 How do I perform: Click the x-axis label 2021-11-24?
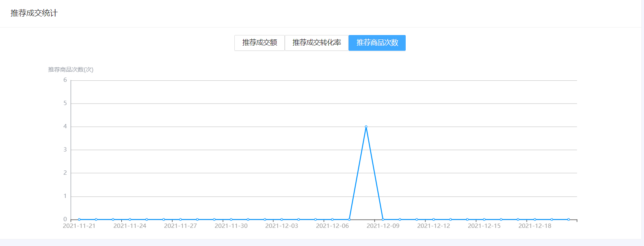click(130, 226)
